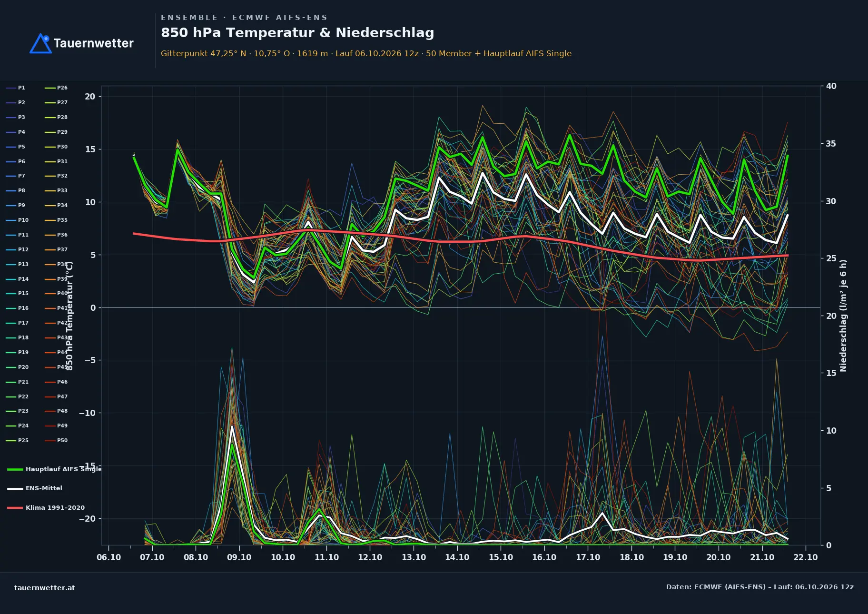Click the P25 legend entry
This screenshot has height=614, width=868.
[17, 441]
